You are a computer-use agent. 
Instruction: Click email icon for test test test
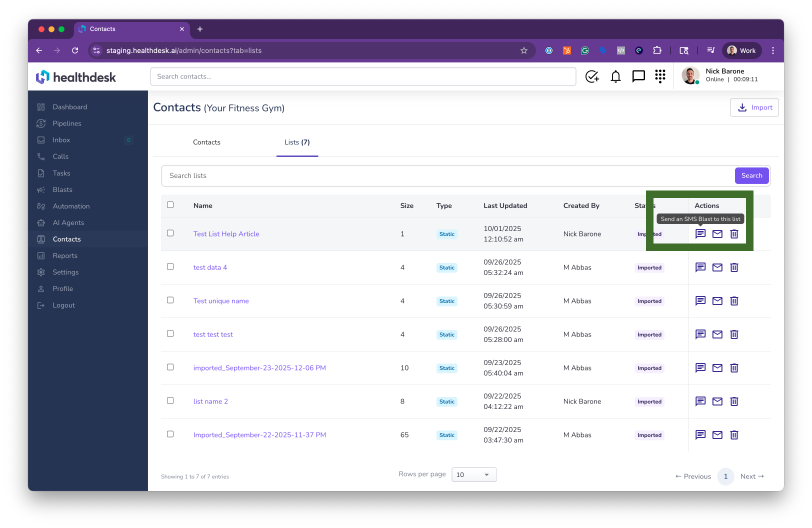(717, 334)
